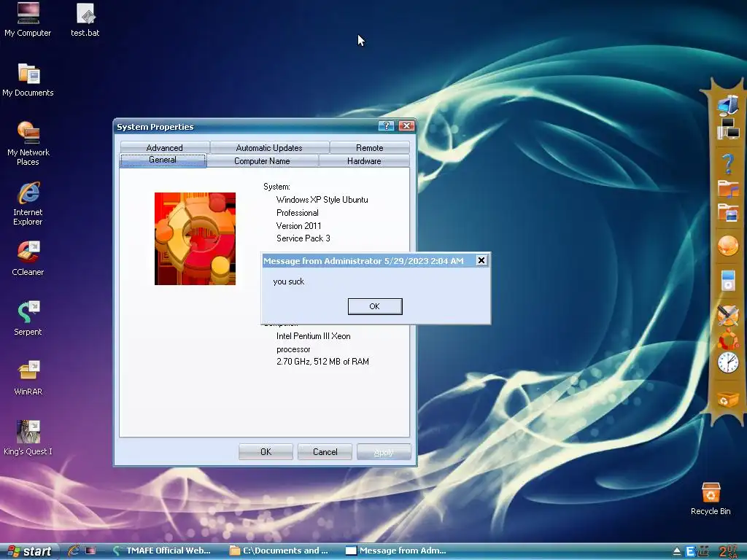Screen dimensions: 747x560
Task: Click Cancel in System Properties
Action: pos(325,452)
